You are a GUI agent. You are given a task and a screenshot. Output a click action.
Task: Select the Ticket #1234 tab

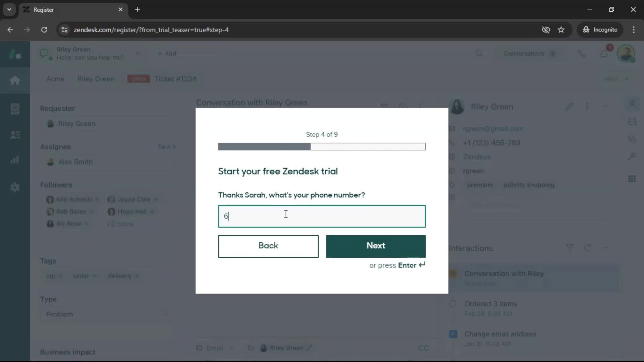pyautogui.click(x=175, y=79)
